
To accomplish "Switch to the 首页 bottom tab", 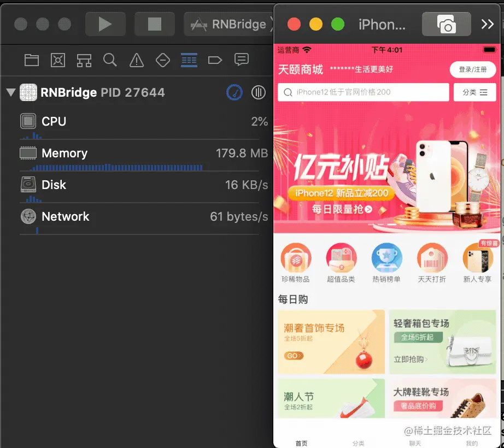I will 302,443.
